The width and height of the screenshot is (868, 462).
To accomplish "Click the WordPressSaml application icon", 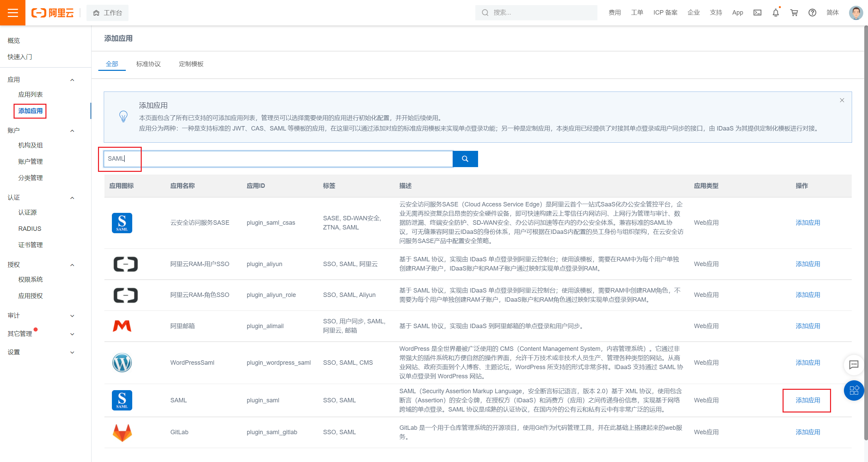I will click(x=122, y=362).
